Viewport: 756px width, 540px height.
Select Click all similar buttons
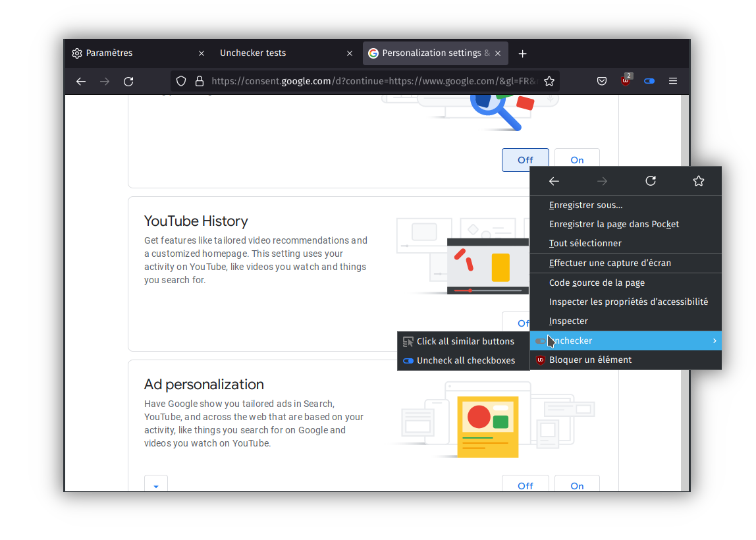464,341
